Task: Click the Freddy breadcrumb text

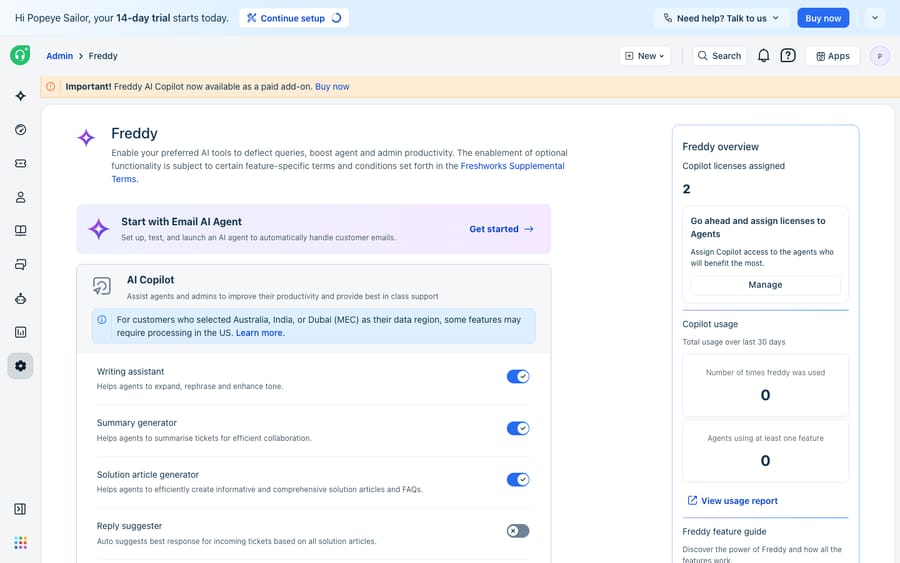Action: click(103, 56)
